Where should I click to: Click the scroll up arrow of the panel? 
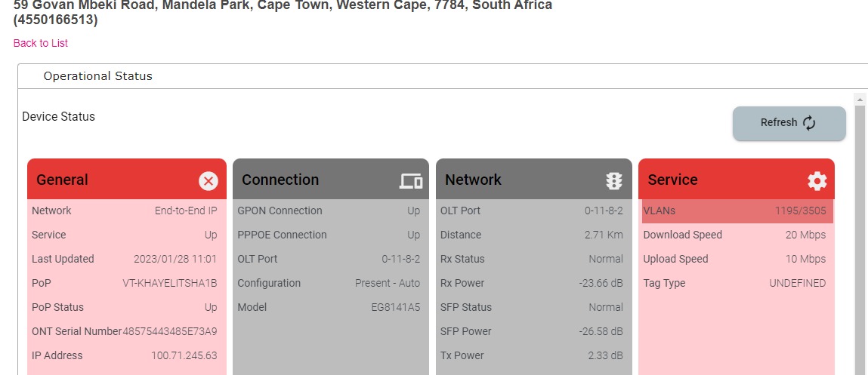[x=860, y=99]
